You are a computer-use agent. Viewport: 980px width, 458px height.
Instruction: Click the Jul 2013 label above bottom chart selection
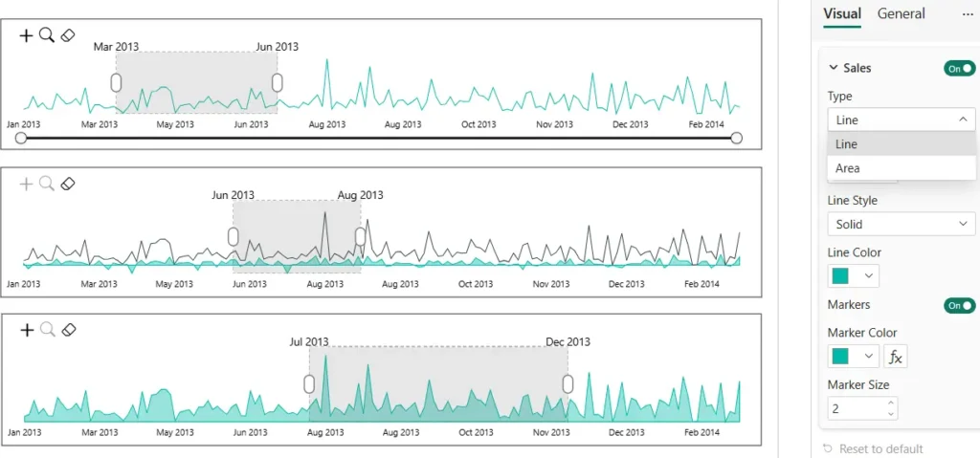309,341
